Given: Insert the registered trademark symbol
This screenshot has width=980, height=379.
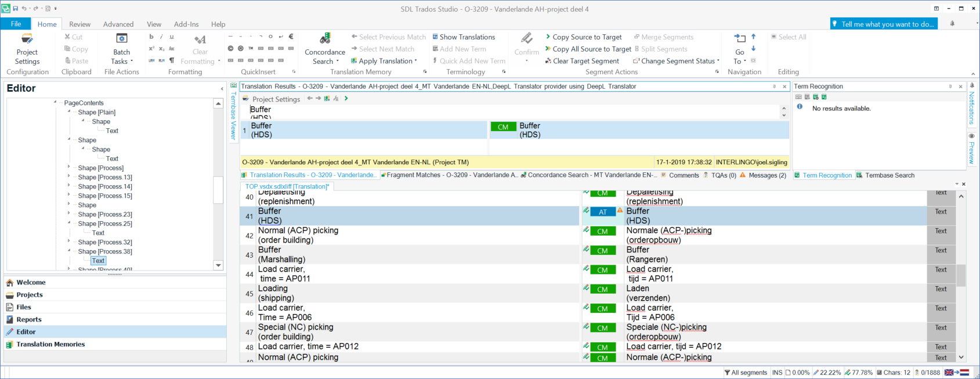Looking at the screenshot, I should coord(241,48).
